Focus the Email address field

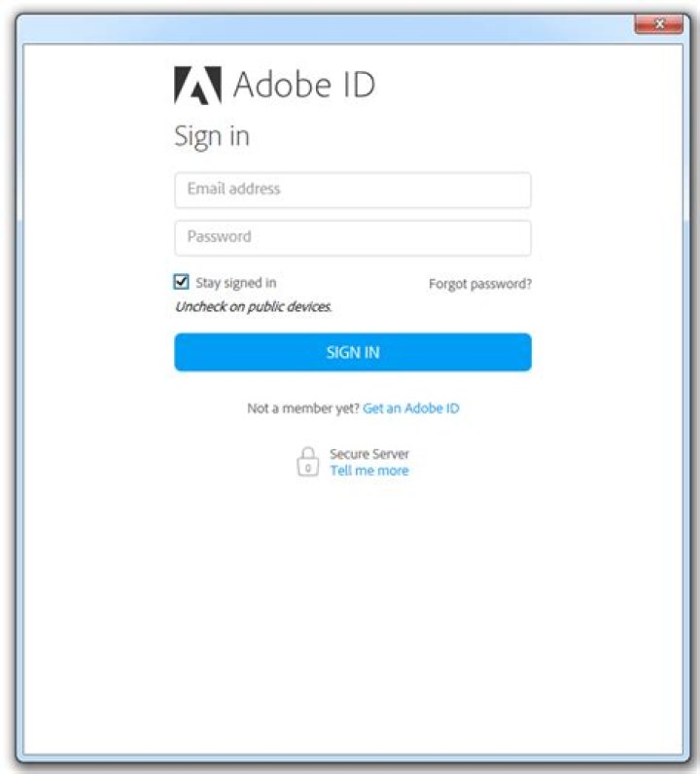tap(353, 190)
